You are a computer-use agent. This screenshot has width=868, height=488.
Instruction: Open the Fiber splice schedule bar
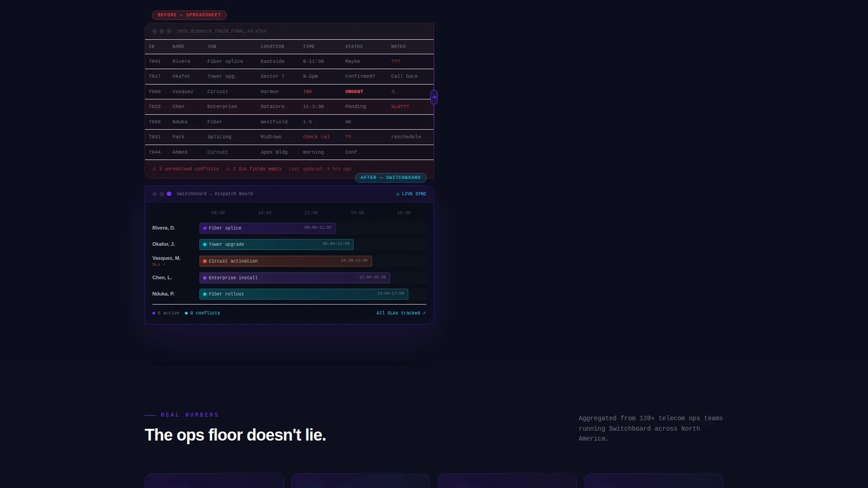[x=267, y=228]
